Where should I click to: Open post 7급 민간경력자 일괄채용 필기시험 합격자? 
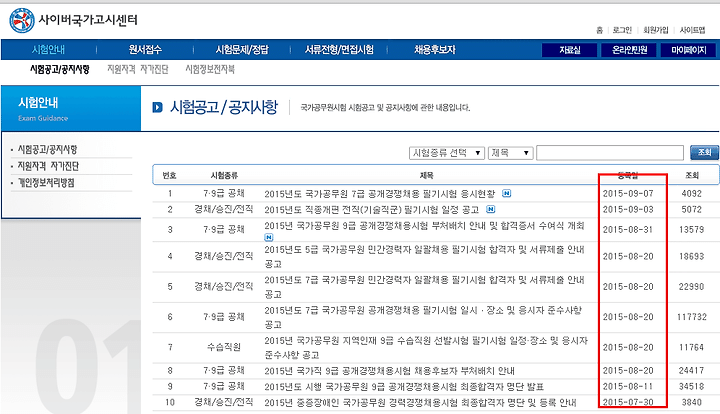click(x=424, y=287)
